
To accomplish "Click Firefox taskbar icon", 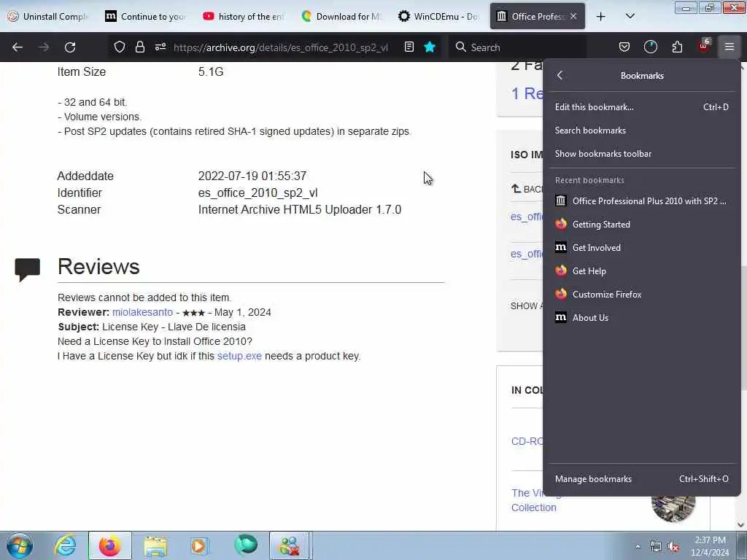I will [109, 545].
